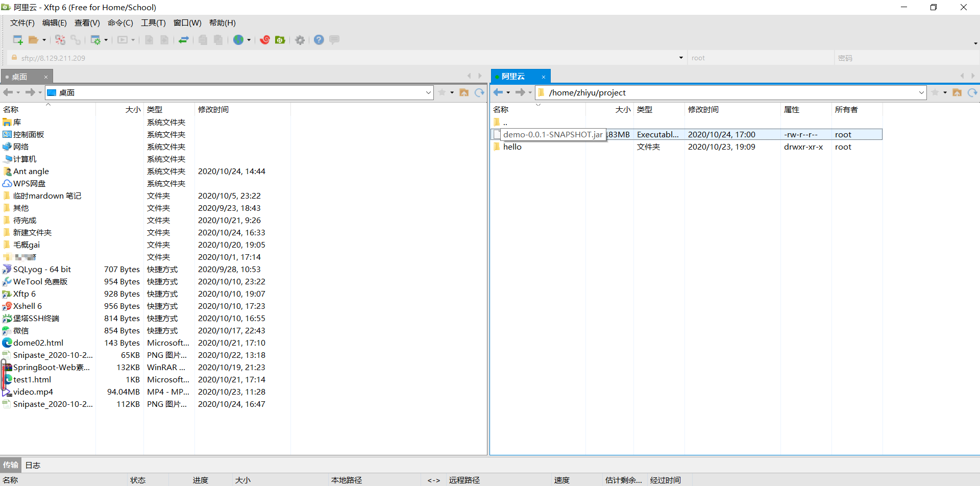This screenshot has height=486, width=980.
Task: Open the host address history dropdown
Action: point(681,58)
